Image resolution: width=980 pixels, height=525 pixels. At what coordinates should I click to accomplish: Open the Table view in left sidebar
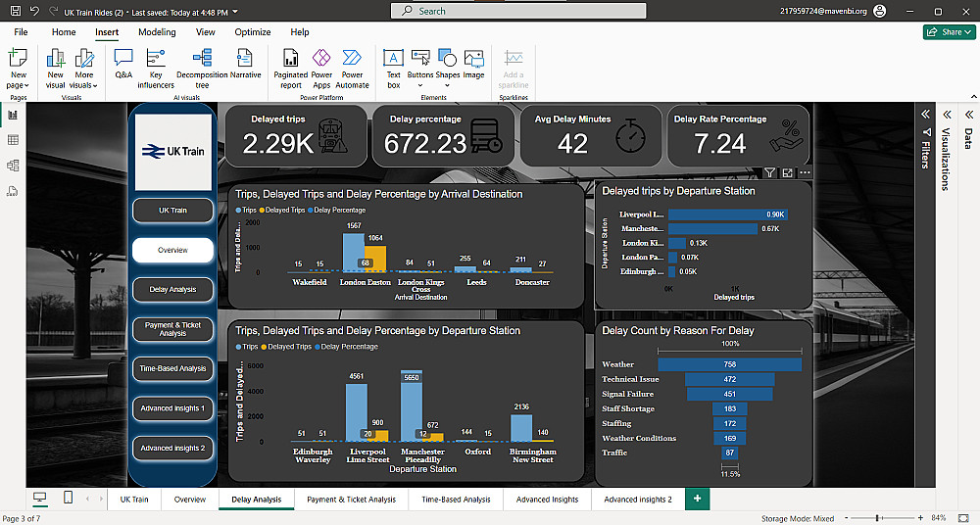(13, 140)
